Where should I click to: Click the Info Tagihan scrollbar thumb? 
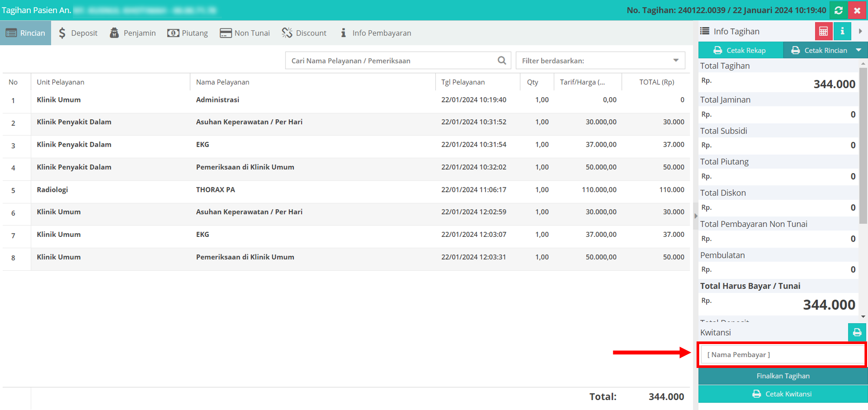[x=863, y=145]
